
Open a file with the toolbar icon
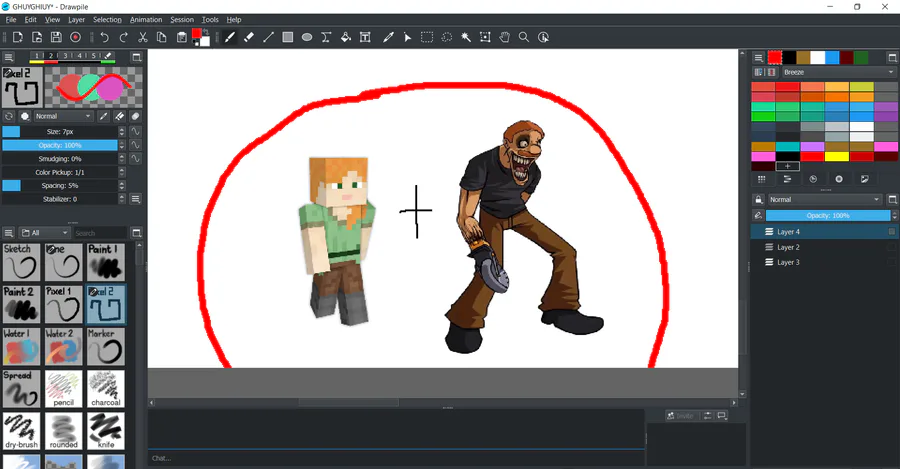point(37,37)
